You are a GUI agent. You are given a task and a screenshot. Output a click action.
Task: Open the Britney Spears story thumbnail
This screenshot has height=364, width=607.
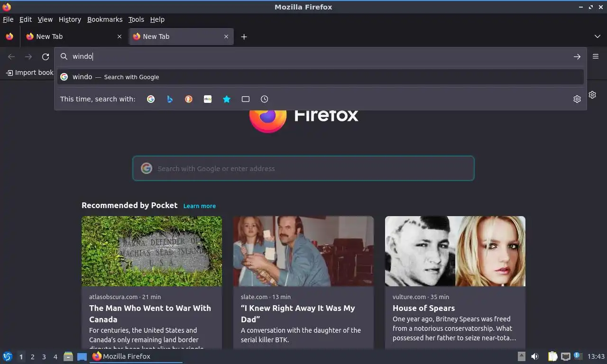click(x=455, y=251)
